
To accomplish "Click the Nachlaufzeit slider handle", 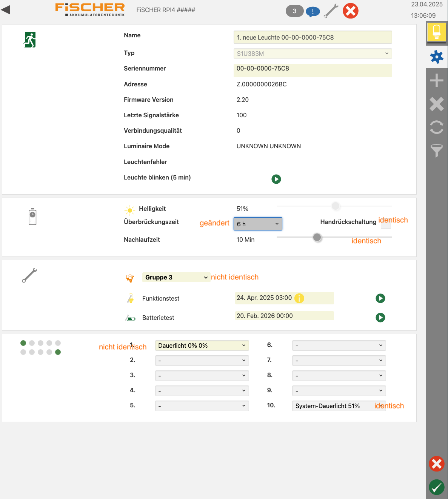I will (x=317, y=237).
